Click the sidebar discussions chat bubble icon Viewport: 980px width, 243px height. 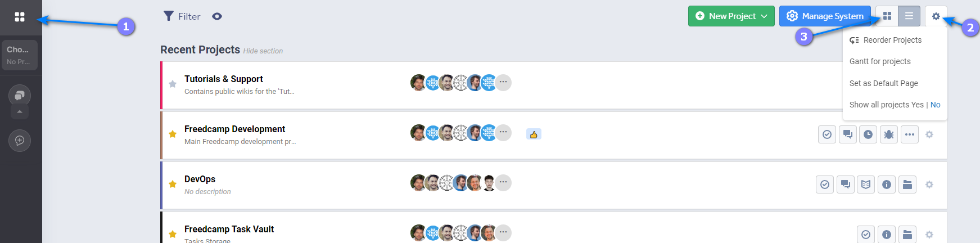pyautogui.click(x=20, y=95)
